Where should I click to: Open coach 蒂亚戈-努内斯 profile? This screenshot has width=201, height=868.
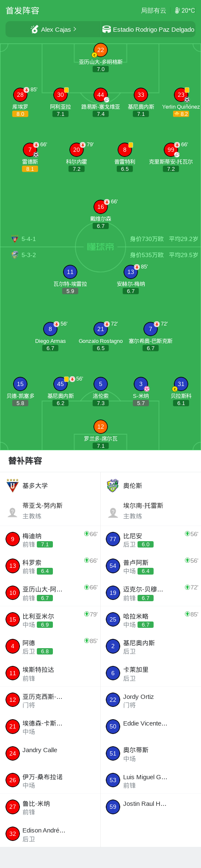(x=50, y=511)
